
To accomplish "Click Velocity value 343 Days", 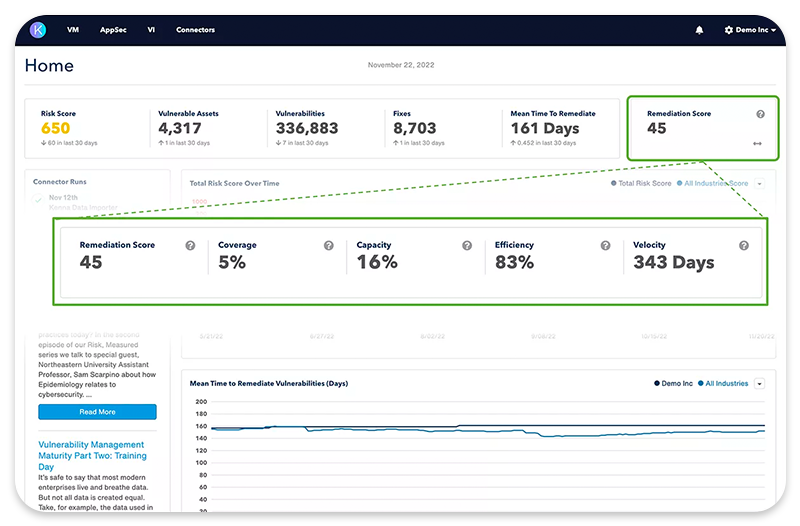I will (x=673, y=262).
